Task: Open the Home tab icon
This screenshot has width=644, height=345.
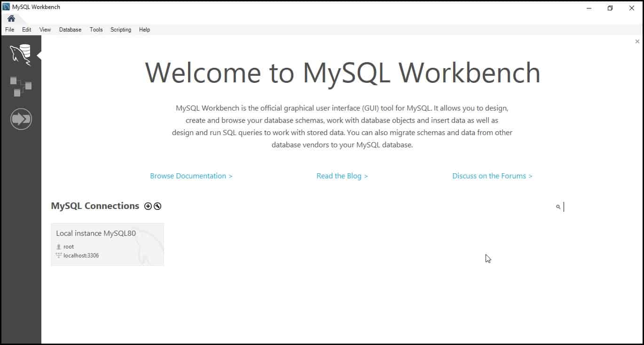Action: tap(11, 19)
